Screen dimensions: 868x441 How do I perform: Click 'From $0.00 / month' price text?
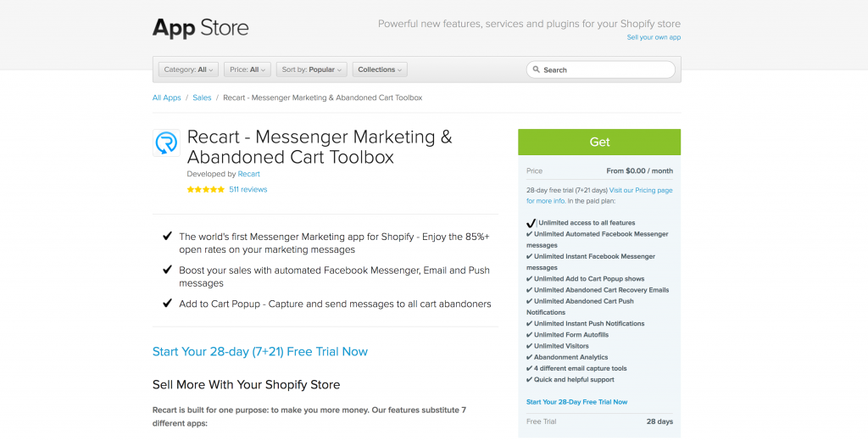tap(640, 171)
